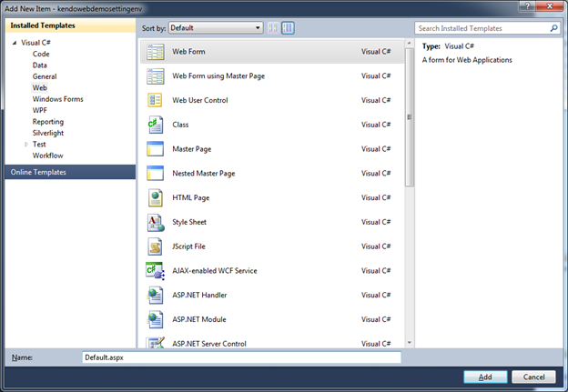Select the JScript File icon
This screenshot has width=568, height=392.
tap(155, 246)
